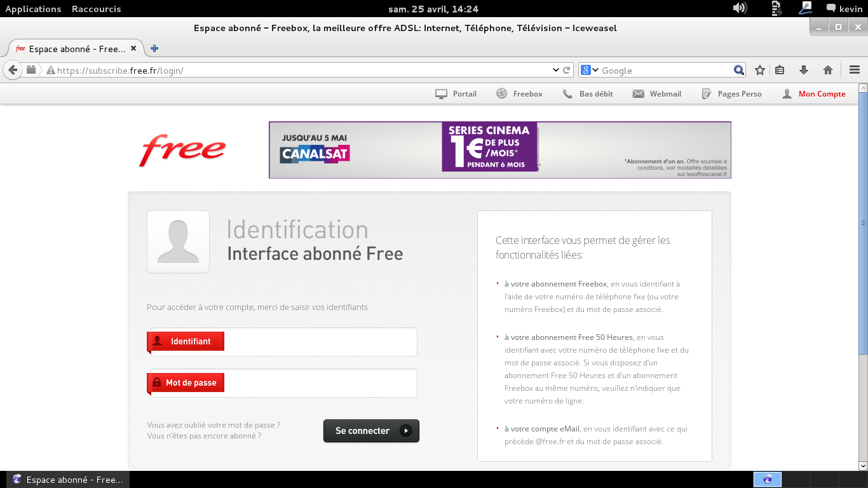
Task: Select the Espace abonné browser tab
Action: click(76, 49)
